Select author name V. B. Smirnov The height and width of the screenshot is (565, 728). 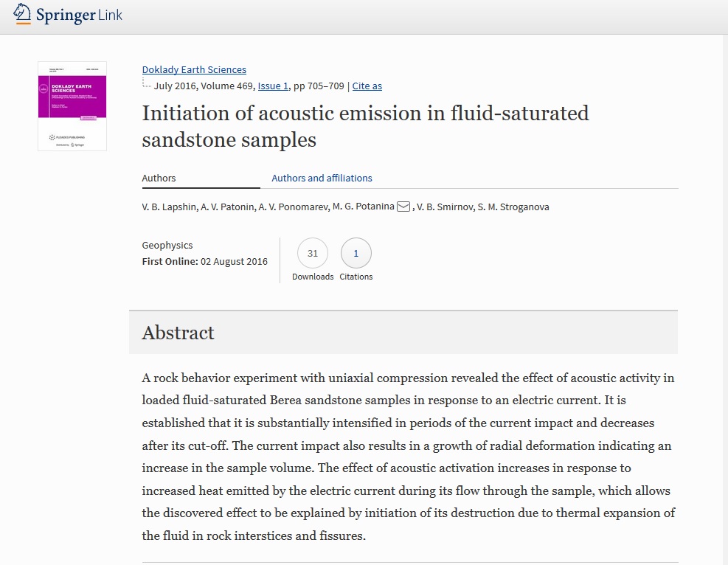444,207
